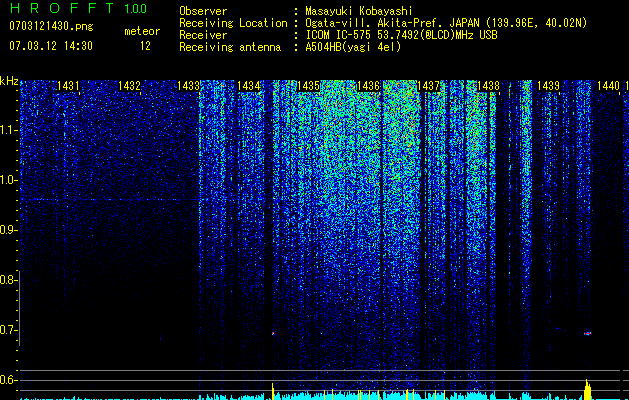Click the 1.1 kHz frequency label
Image resolution: width=629 pixels, height=400 pixels.
(x=9, y=130)
